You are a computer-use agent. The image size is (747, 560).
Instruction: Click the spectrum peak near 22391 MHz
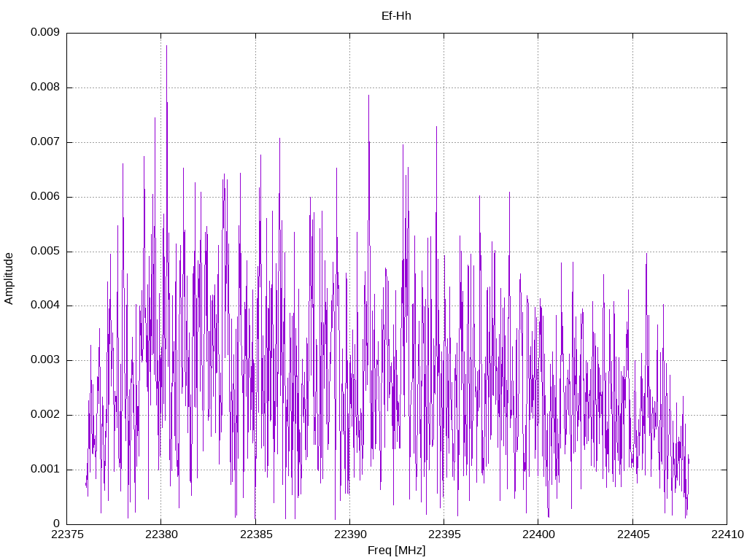point(368,96)
